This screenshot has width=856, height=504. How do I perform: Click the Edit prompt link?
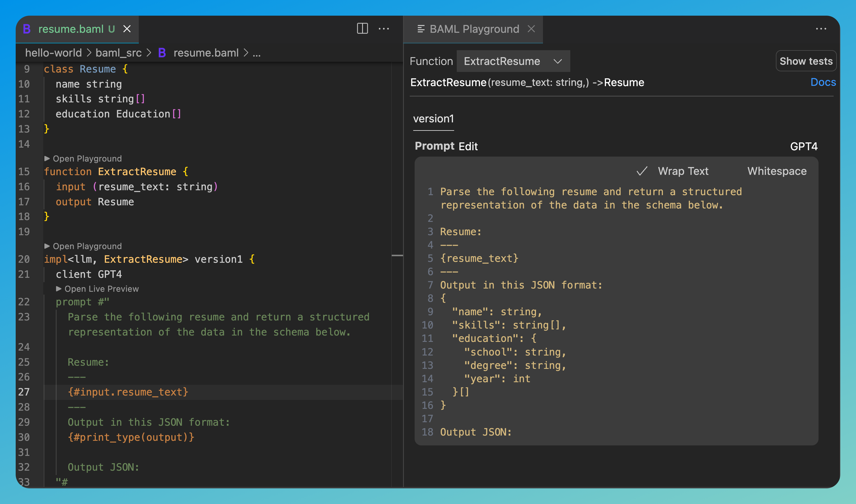[468, 146]
